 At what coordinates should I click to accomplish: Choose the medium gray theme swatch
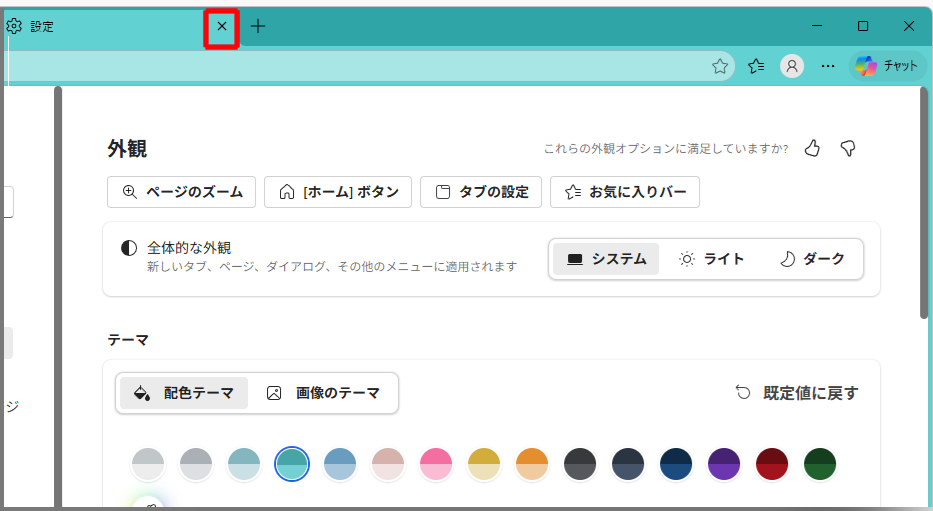(196, 464)
